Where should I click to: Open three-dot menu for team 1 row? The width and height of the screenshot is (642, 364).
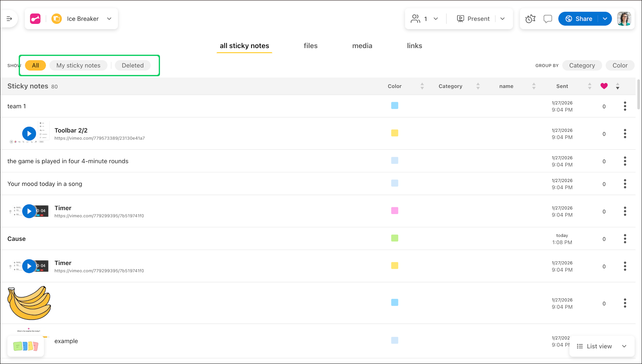coord(625,106)
